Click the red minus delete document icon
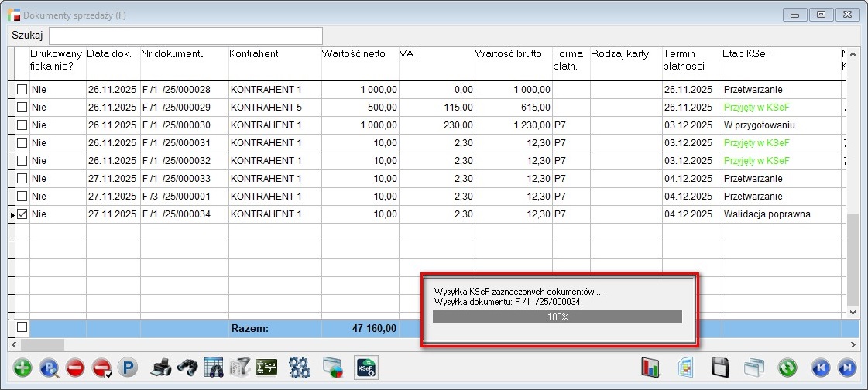868x390 pixels. pos(75,368)
